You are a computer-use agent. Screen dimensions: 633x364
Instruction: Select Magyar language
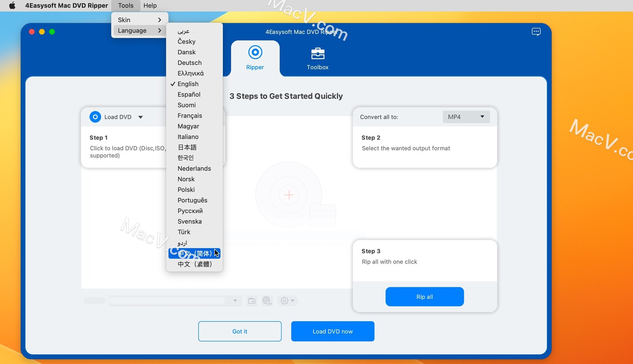click(x=194, y=126)
